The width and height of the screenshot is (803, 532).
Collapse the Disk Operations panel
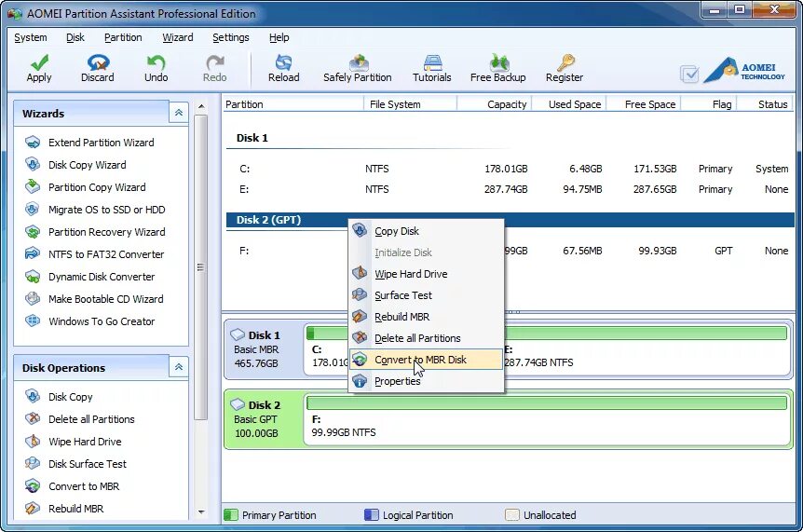click(178, 367)
